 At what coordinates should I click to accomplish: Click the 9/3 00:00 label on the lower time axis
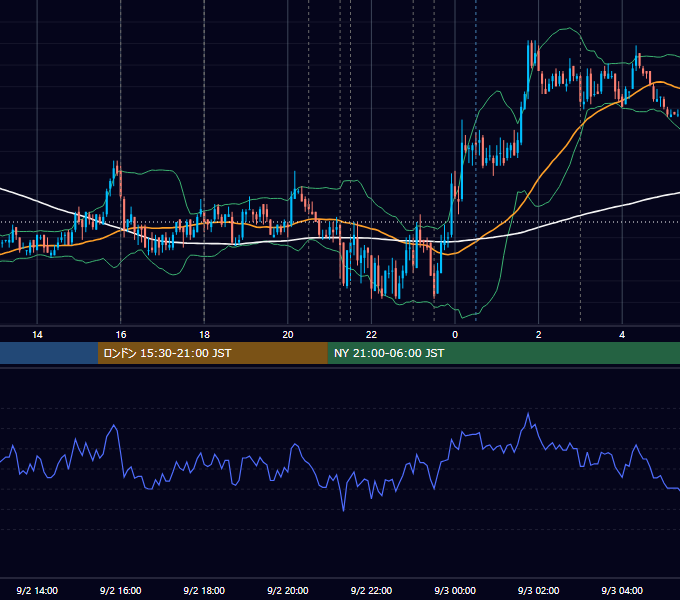tap(455, 590)
